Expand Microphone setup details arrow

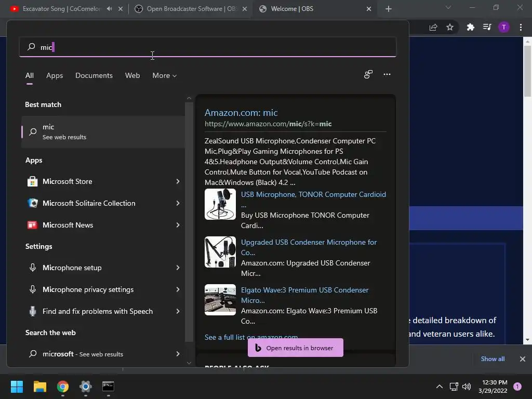[178, 268]
